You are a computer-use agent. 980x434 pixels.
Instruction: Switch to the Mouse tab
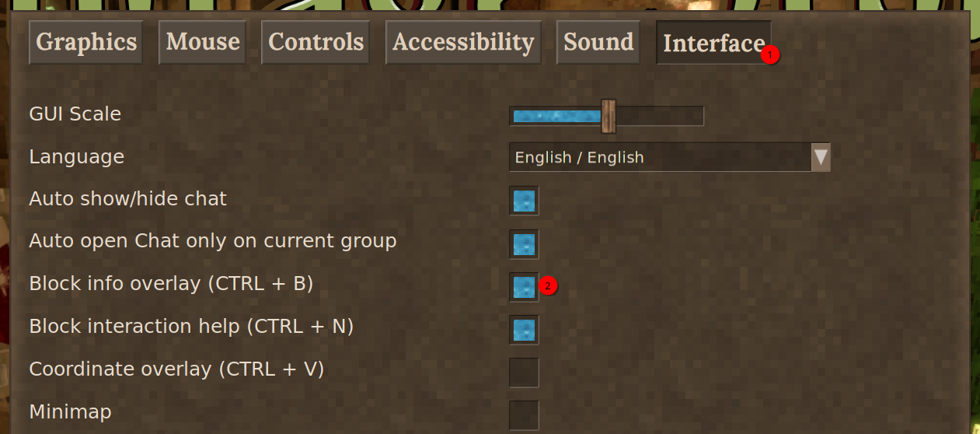(x=202, y=42)
